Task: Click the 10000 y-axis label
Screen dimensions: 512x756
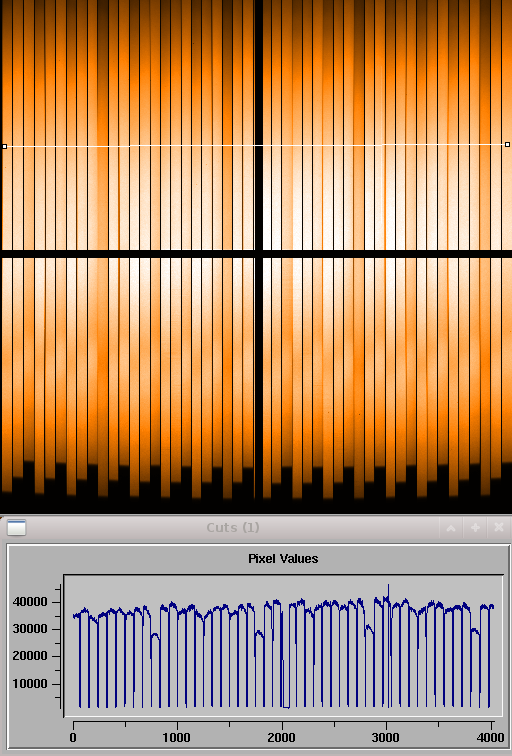Action: point(30,684)
